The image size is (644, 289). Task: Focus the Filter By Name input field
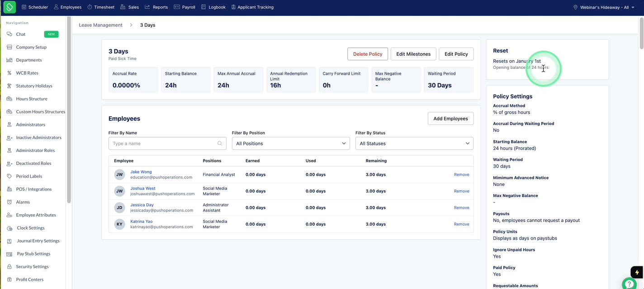[x=167, y=144]
